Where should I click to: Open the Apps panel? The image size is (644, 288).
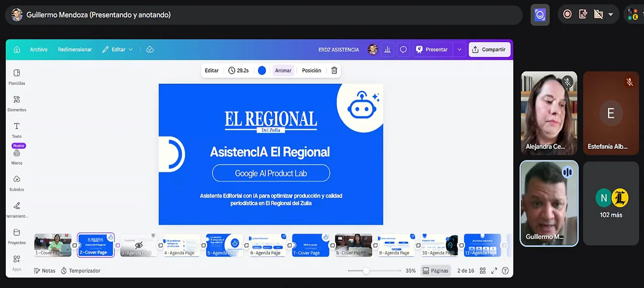pyautogui.click(x=17, y=263)
